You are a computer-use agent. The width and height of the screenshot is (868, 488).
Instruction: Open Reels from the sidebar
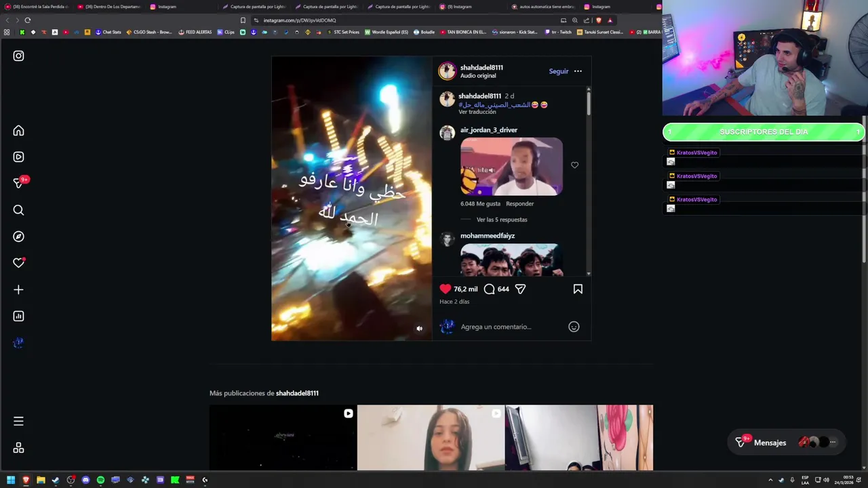[18, 157]
